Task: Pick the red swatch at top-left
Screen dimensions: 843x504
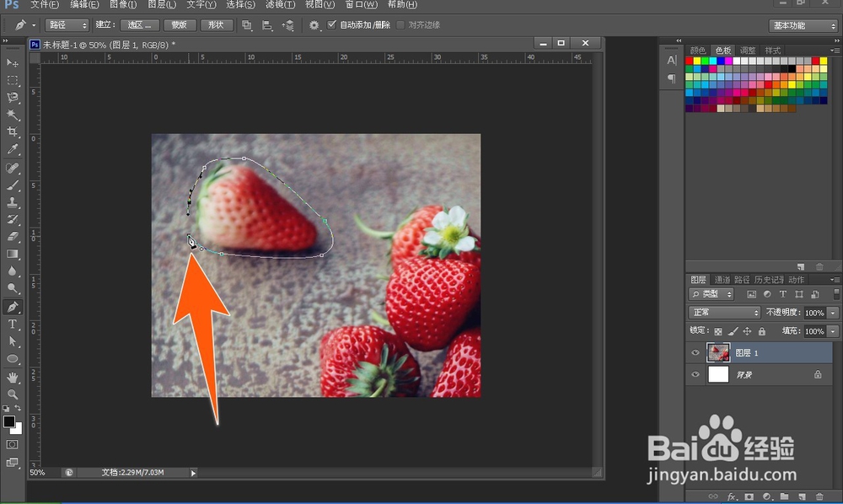Action: [x=690, y=62]
